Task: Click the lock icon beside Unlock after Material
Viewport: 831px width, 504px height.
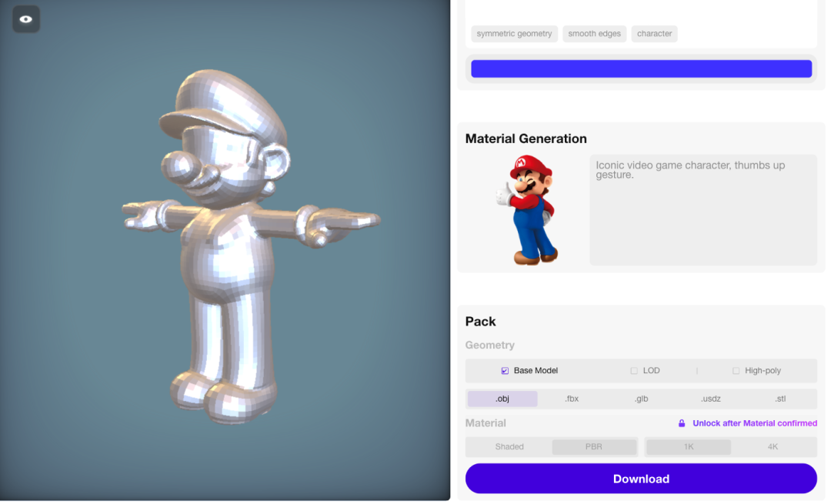Action: (x=682, y=423)
